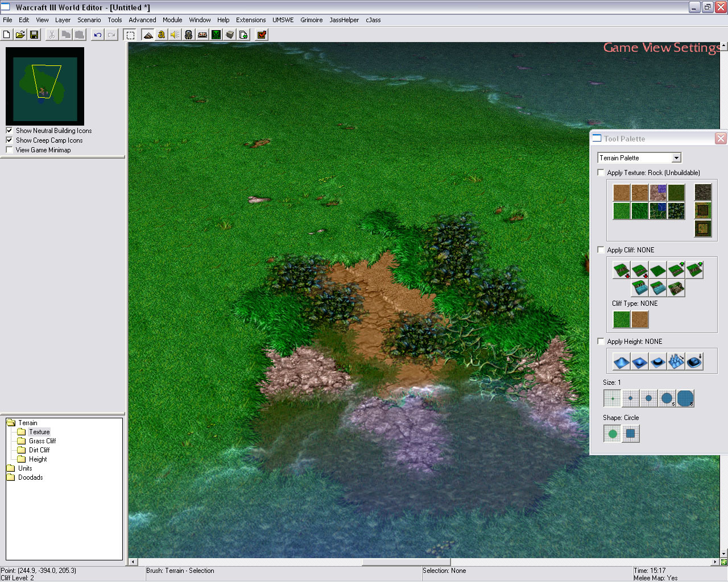This screenshot has width=728, height=582.
Task: Select the plateau height tool
Action: 658,361
